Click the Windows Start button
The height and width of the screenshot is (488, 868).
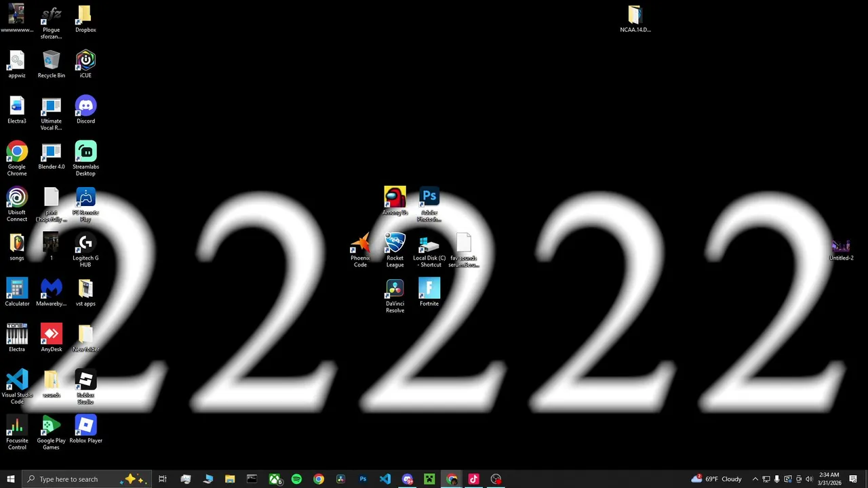[10, 479]
